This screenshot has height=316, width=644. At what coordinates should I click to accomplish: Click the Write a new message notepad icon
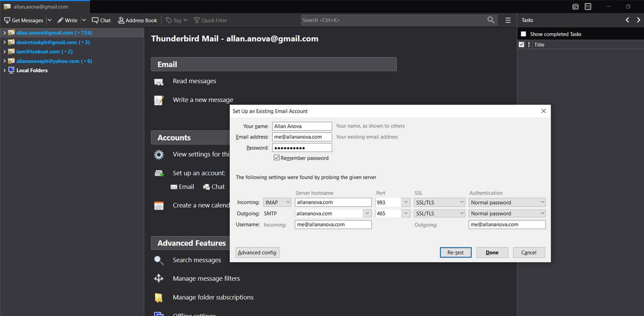pyautogui.click(x=159, y=100)
